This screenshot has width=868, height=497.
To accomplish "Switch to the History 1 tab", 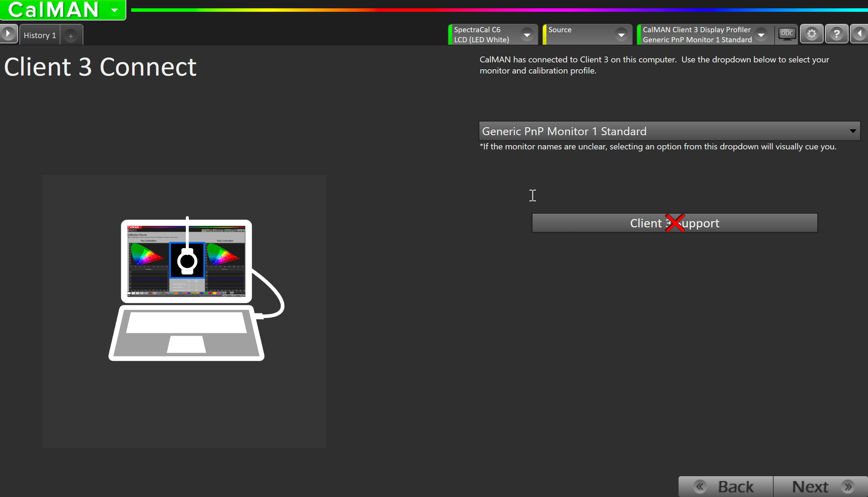I will pyautogui.click(x=40, y=35).
